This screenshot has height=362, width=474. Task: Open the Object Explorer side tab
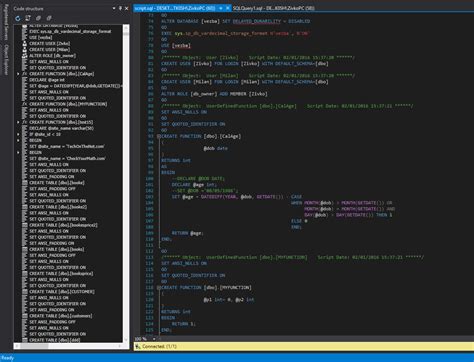tap(6, 59)
